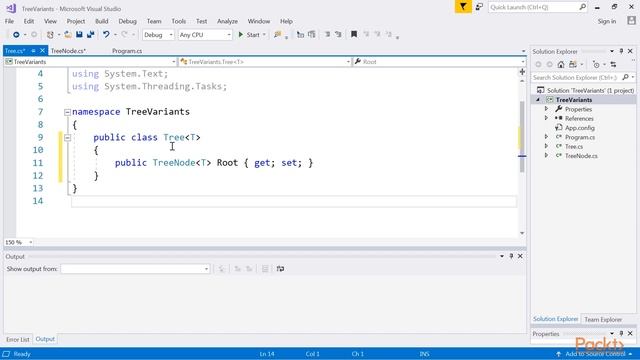This screenshot has width=640, height=360.
Task: Click the comment out lines toolbar icon
Action: point(327,35)
